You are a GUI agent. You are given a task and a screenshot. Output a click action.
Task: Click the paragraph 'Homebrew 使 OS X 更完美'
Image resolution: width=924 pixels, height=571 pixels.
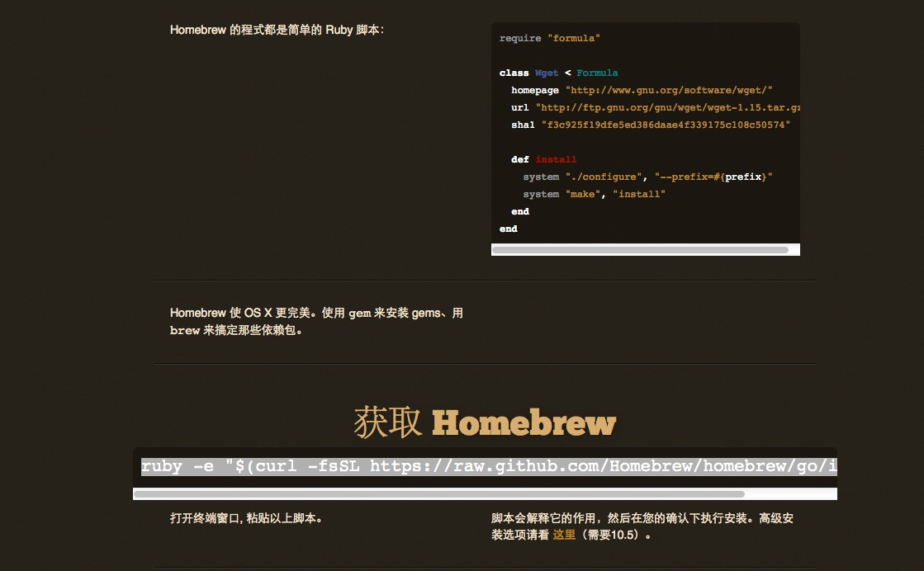pyautogui.click(x=316, y=321)
